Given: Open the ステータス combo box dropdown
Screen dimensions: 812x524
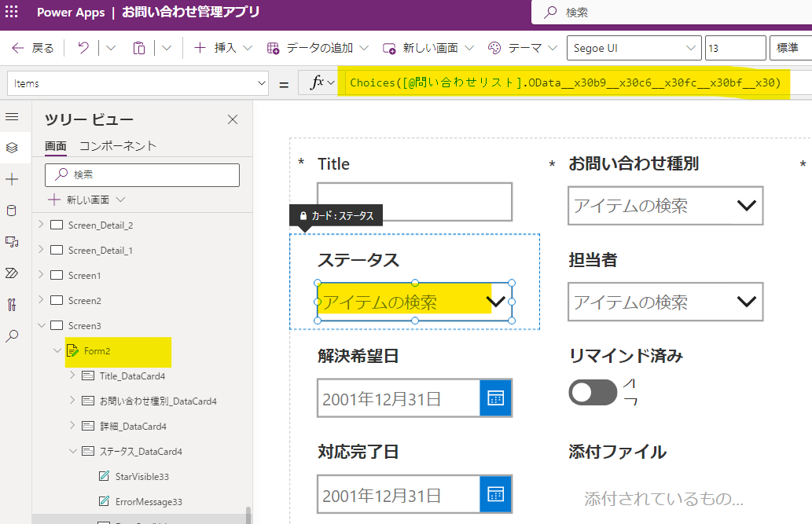Looking at the screenshot, I should pos(496,302).
